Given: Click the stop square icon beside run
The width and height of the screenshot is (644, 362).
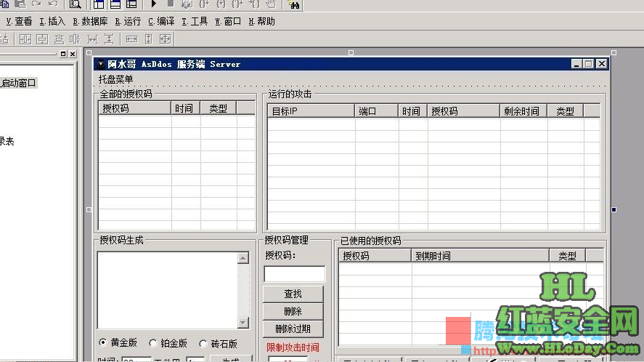Looking at the screenshot, I should 171,4.
